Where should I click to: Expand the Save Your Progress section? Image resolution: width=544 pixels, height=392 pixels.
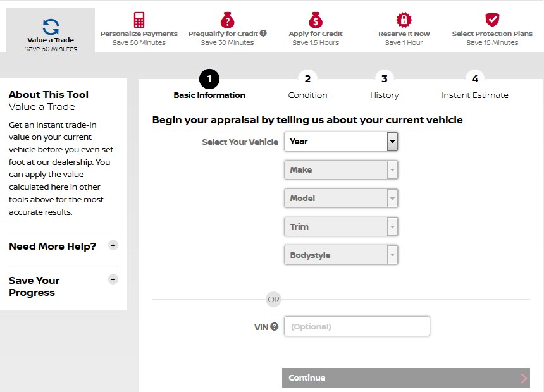click(x=113, y=279)
